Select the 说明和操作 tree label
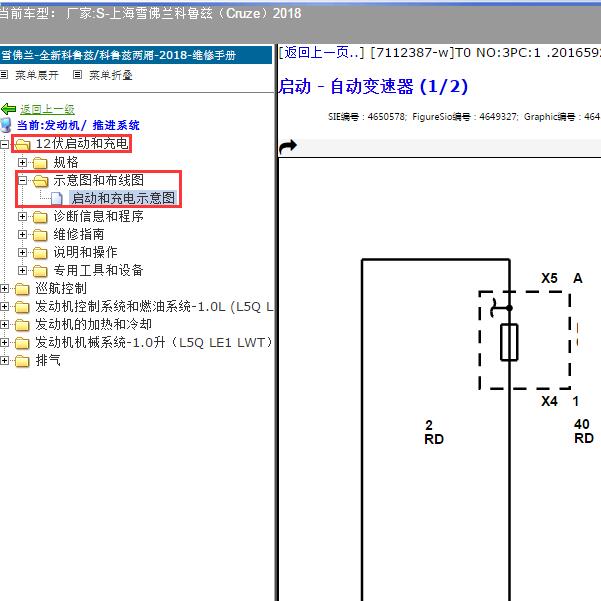Screen dimensions: 601x601 pyautogui.click(x=85, y=252)
